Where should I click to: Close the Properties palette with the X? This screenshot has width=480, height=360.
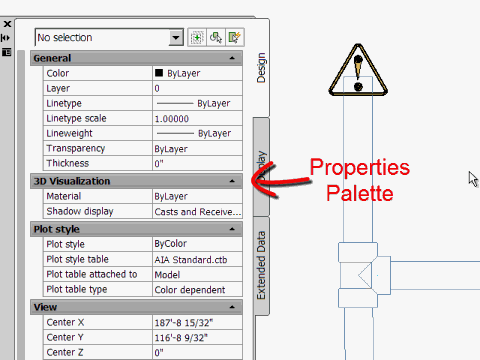[x=7, y=24]
